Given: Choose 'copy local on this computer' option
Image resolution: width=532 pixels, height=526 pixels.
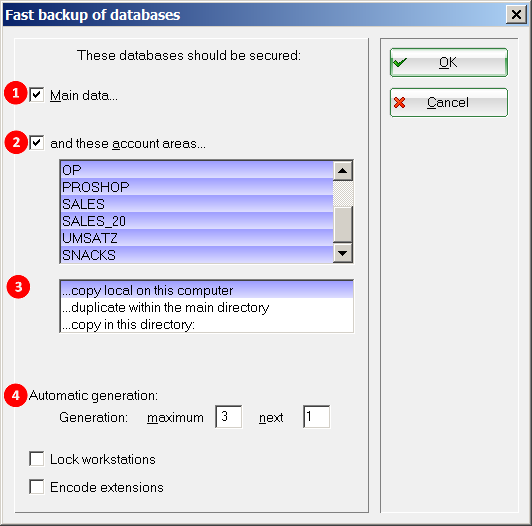Looking at the screenshot, I should click(x=207, y=290).
